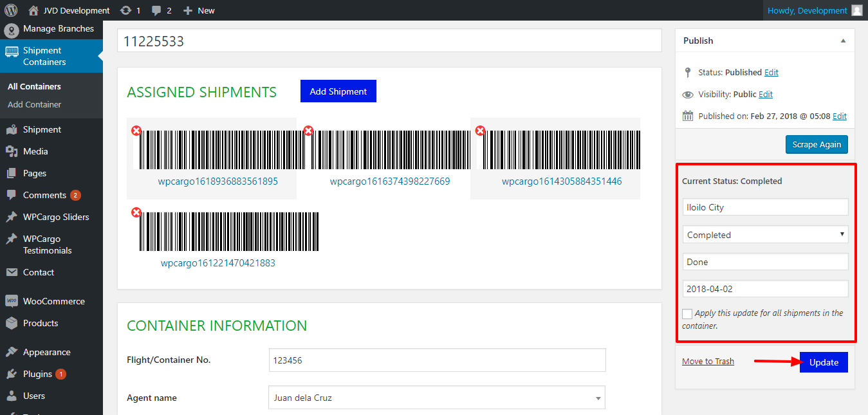Click the Scrape Again button
The image size is (868, 415).
pos(817,144)
